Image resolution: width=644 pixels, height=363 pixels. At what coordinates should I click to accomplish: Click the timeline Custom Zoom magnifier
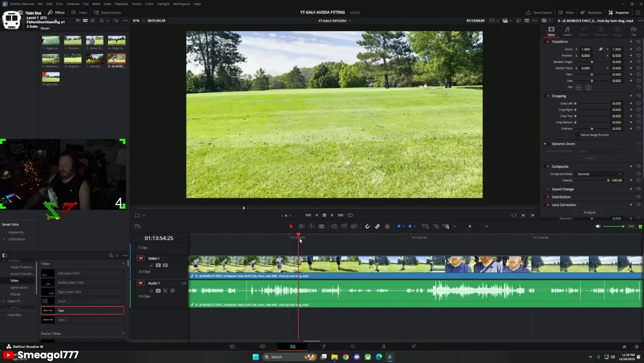pos(447,226)
